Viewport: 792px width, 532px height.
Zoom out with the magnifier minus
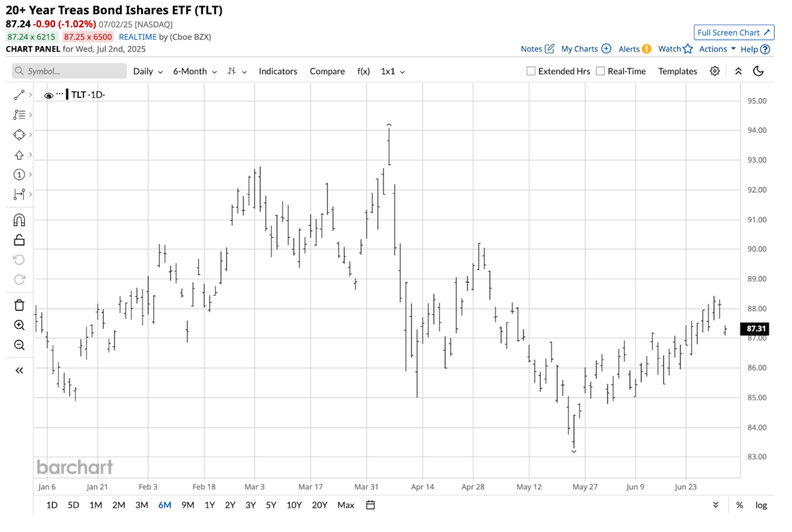tap(19, 345)
